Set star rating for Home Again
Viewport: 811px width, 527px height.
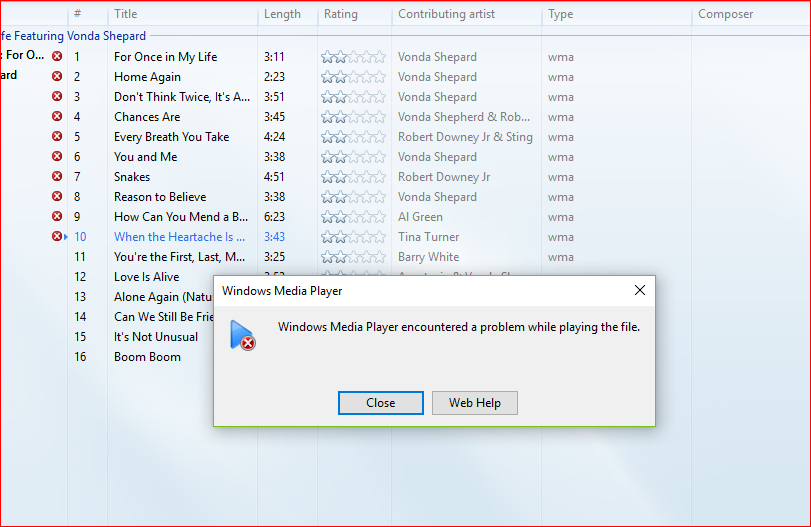(353, 77)
